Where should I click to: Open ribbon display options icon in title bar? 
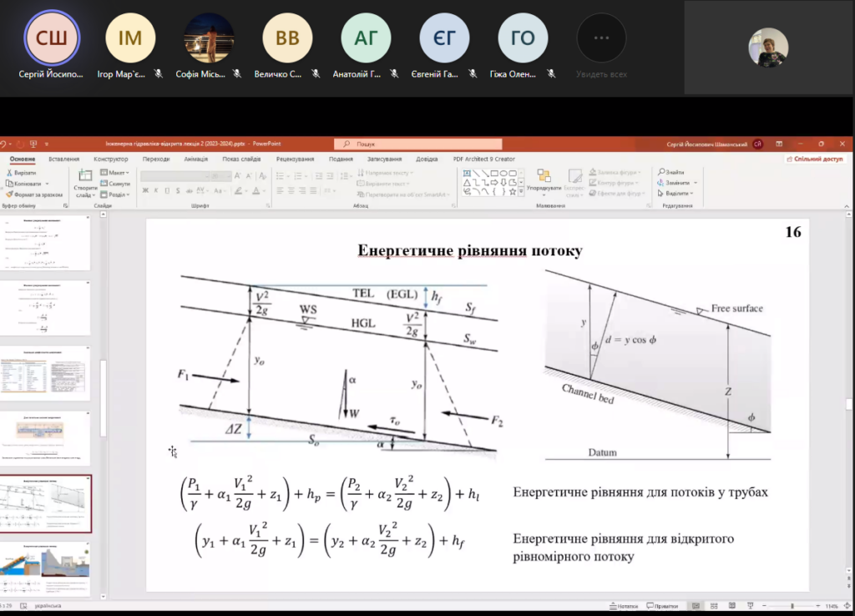[x=779, y=144]
